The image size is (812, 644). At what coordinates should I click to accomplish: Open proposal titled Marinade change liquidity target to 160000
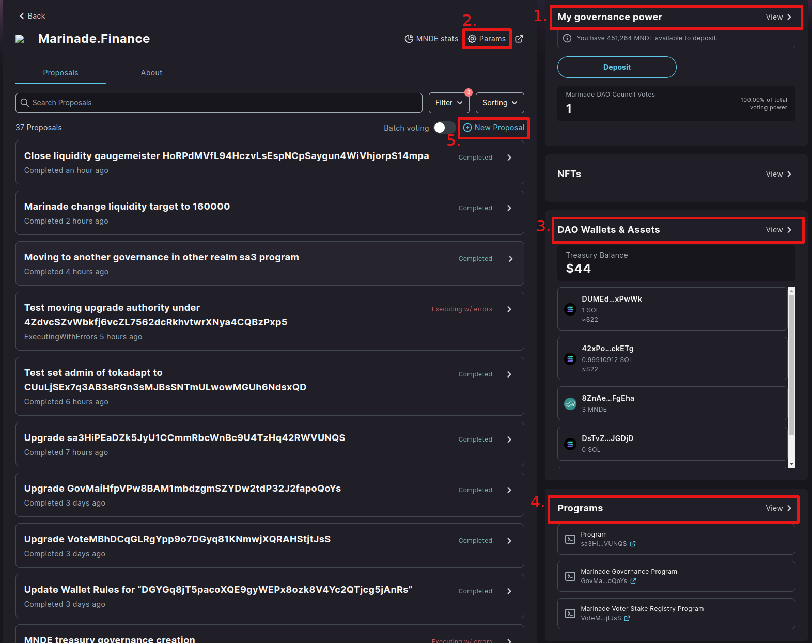[x=127, y=207]
